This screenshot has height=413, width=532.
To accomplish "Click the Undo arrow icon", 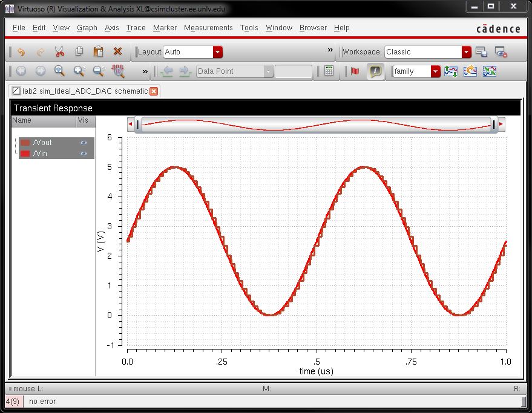I will [21, 52].
